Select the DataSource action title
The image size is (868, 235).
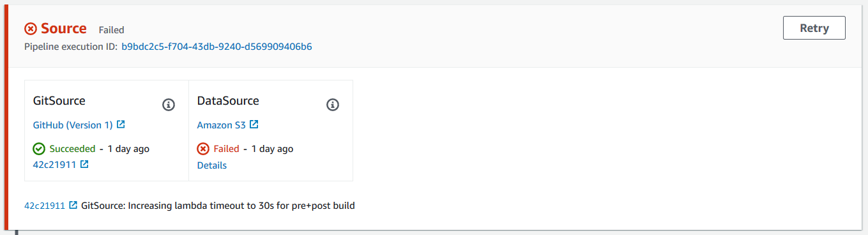(228, 101)
